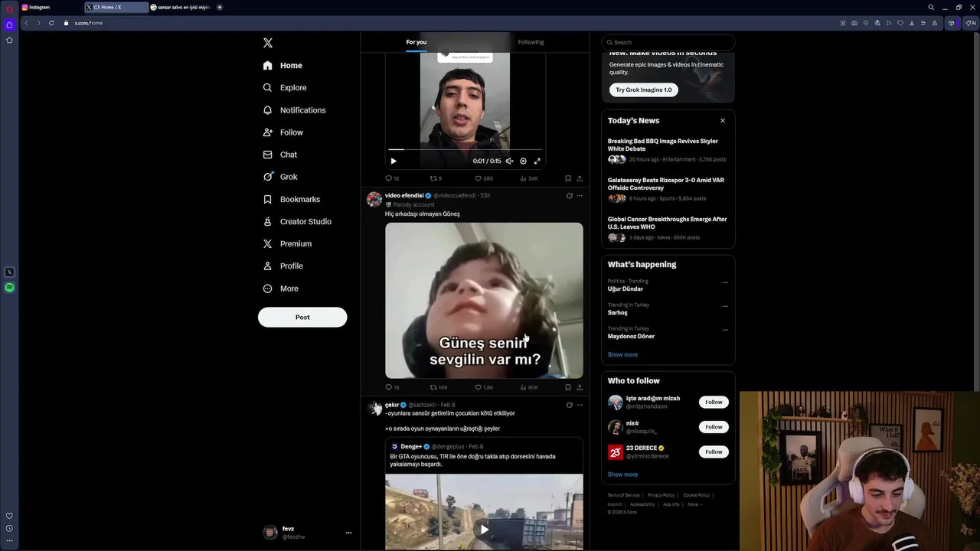Select the Home / X browser tab

coord(116,7)
